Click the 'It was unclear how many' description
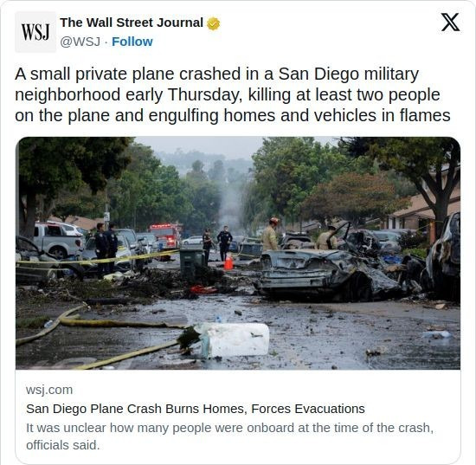Screen dimensions: 476x465 tap(229, 436)
